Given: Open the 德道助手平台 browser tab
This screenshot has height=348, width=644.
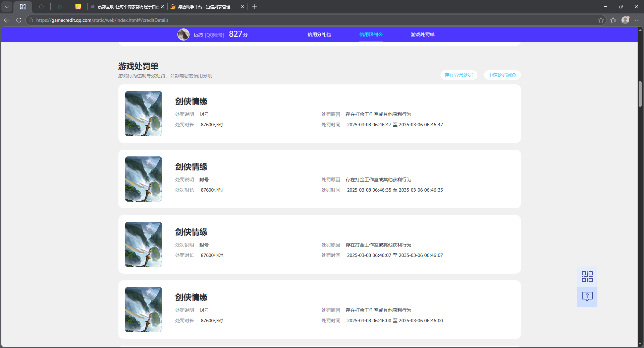Looking at the screenshot, I should coord(204,7).
